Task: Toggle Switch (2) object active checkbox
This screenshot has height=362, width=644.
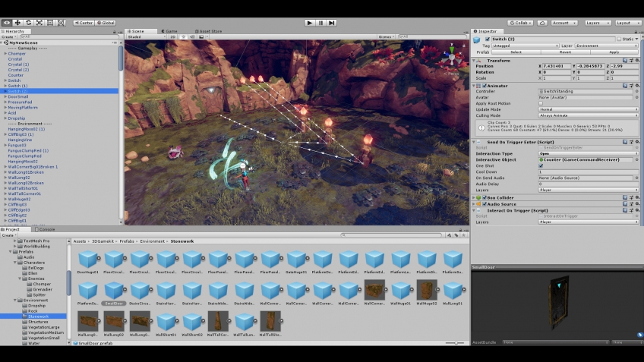Action: [488, 39]
